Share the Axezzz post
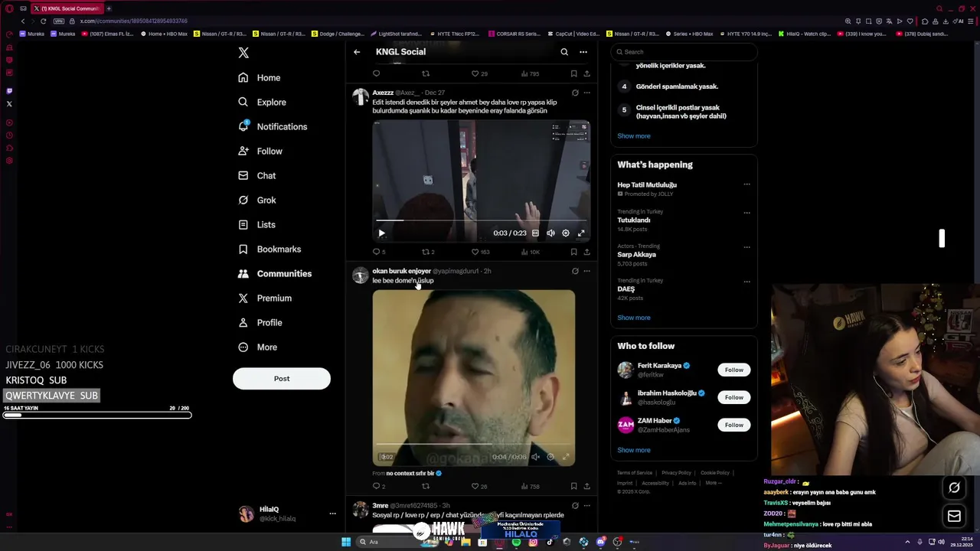980x551 pixels. coord(587,252)
